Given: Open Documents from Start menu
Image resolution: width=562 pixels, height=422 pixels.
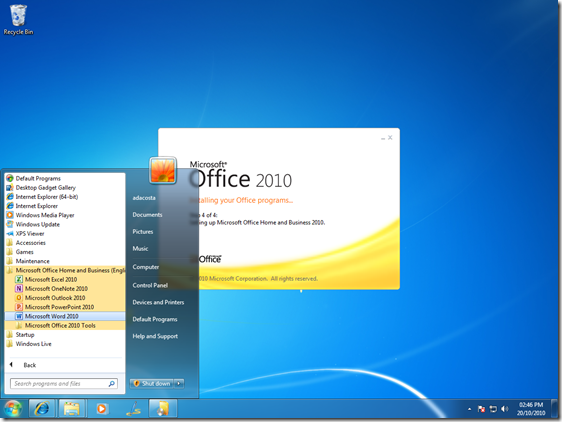Looking at the screenshot, I should click(x=147, y=215).
